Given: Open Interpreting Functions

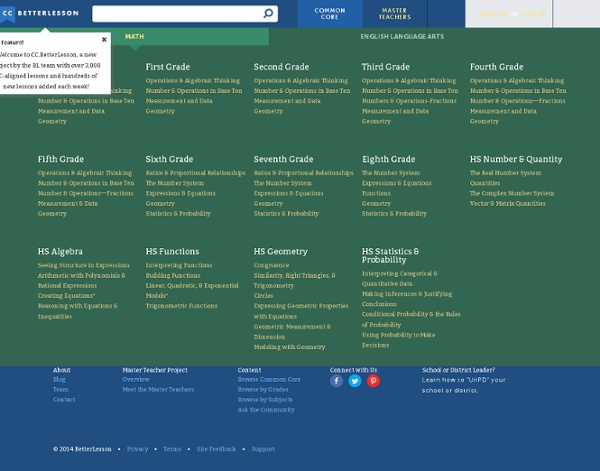Looking at the screenshot, I should coord(179,266).
